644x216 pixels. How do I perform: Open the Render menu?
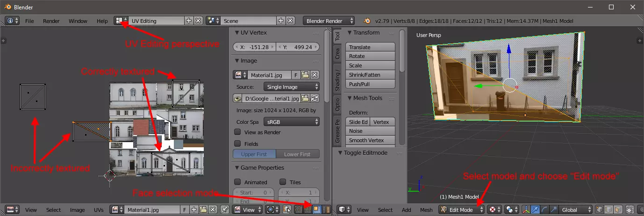51,21
